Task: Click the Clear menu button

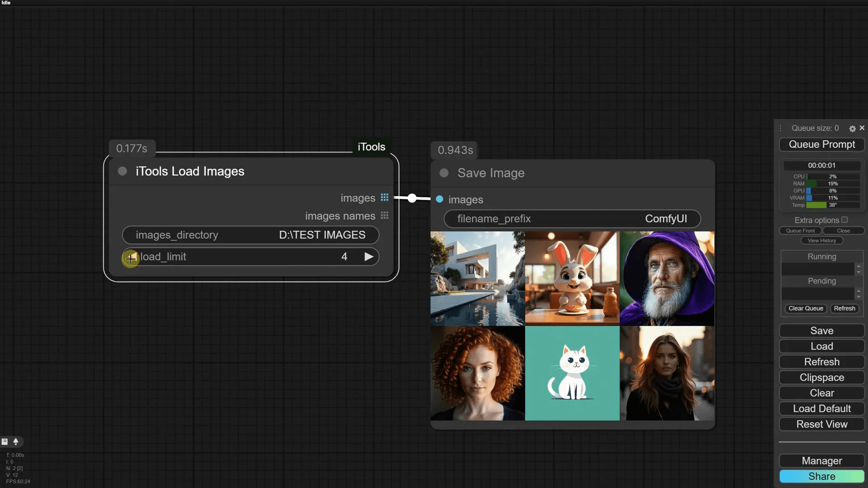Action: coord(822,393)
